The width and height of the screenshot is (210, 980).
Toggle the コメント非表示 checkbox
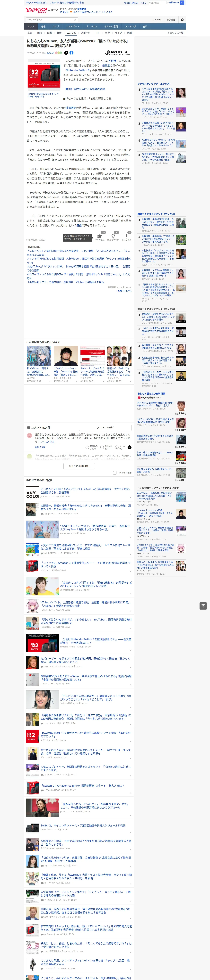coord(115,473)
